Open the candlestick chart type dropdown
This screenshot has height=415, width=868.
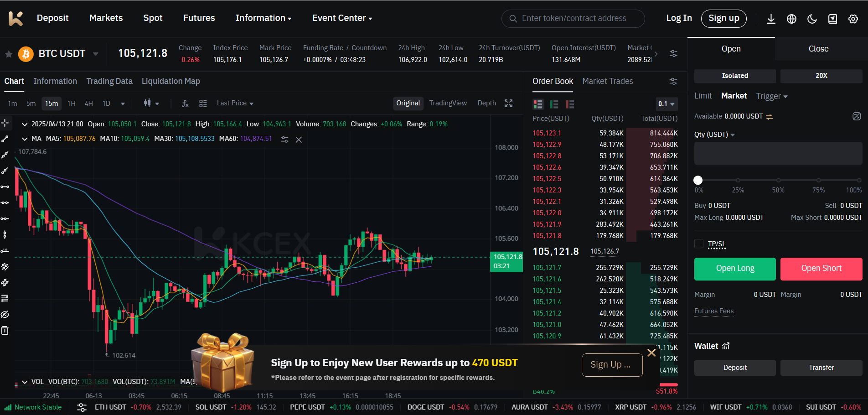(151, 103)
